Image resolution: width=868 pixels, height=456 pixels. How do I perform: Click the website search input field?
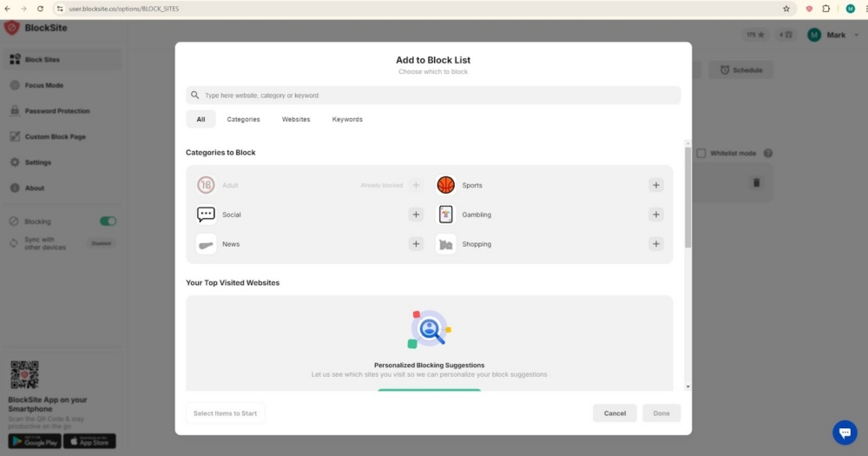tap(434, 96)
